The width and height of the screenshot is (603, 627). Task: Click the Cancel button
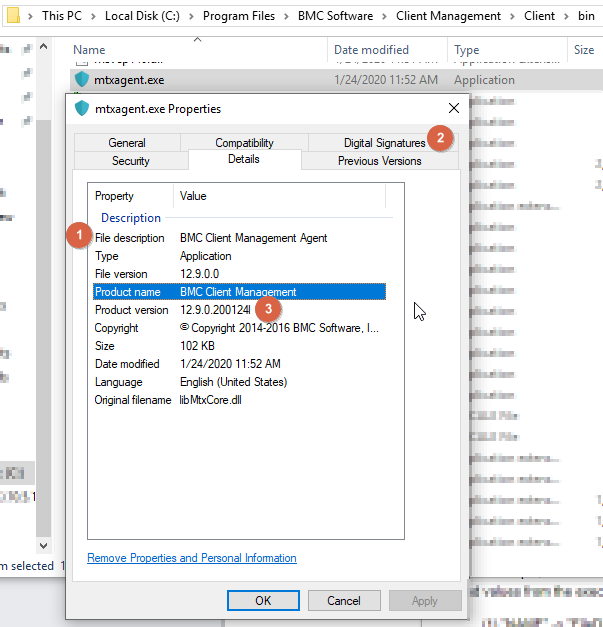tap(344, 601)
